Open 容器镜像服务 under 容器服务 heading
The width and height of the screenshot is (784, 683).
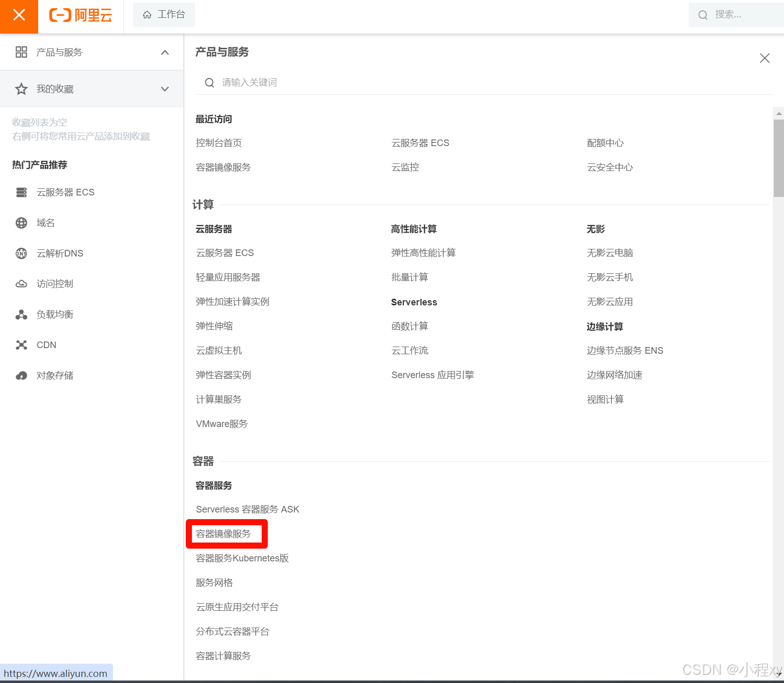tap(223, 534)
